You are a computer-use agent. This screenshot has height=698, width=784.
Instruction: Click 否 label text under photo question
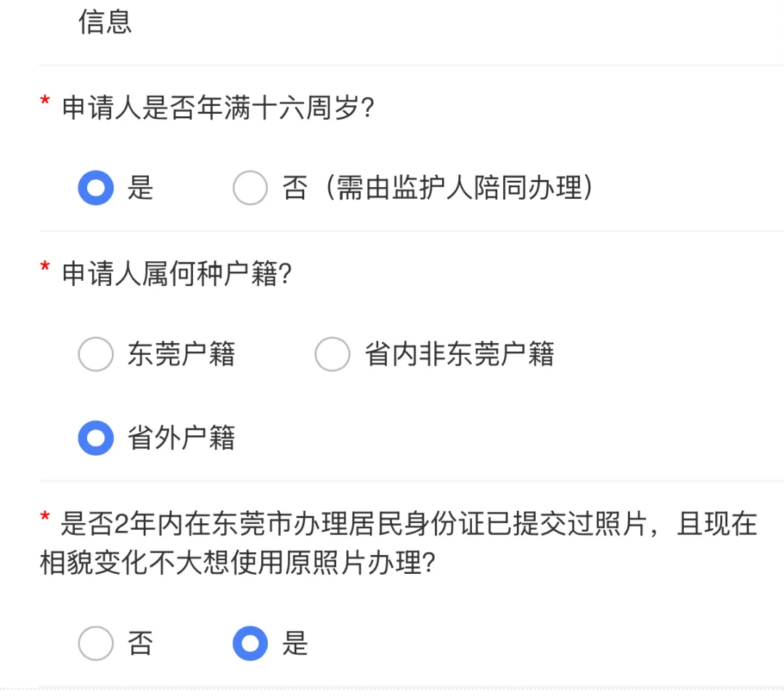(x=141, y=644)
